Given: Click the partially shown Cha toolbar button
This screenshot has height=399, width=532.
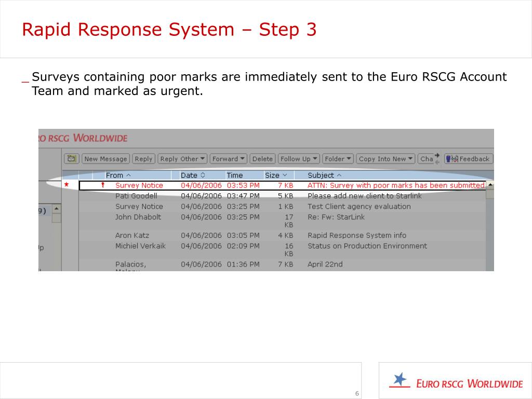Looking at the screenshot, I should coord(426,159).
